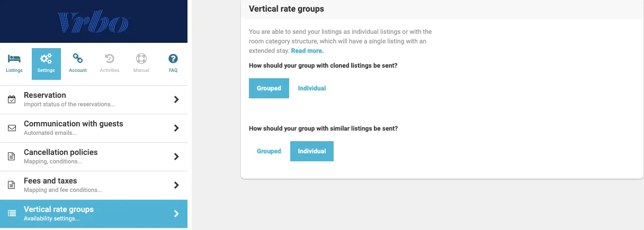Select Individual for cloned listings
Viewport: 644px width, 230px height.
312,88
